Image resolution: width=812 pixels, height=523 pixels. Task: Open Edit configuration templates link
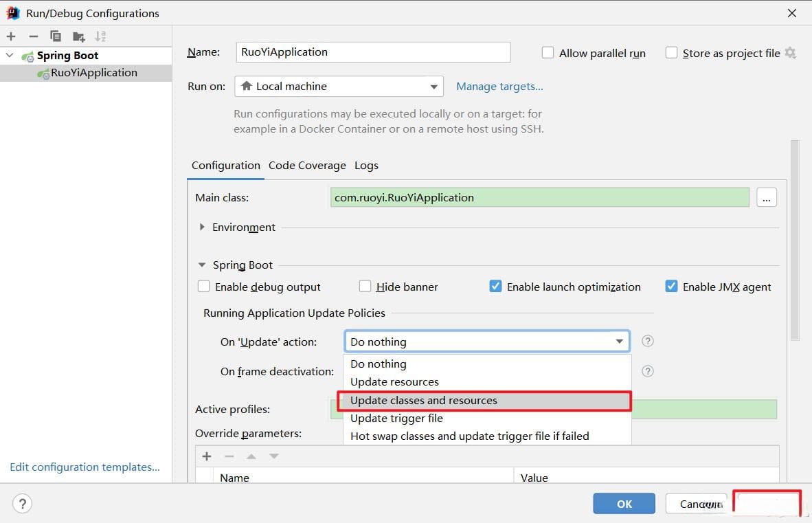[x=85, y=467]
